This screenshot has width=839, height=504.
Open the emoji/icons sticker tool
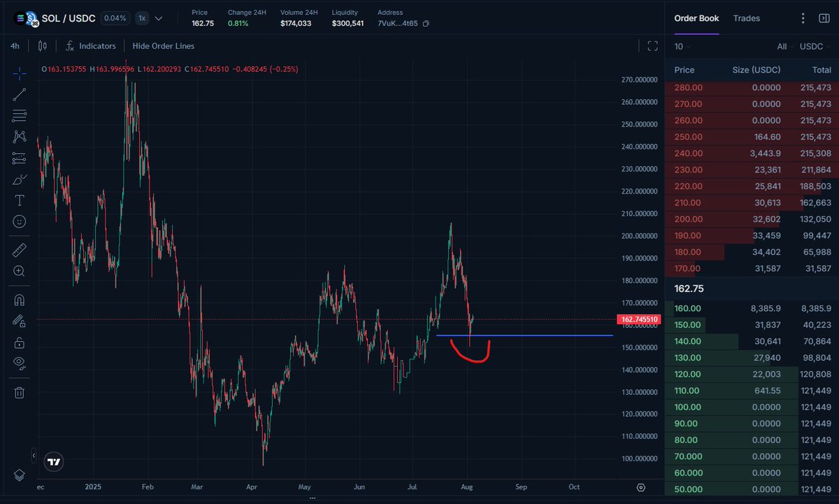[20, 221]
